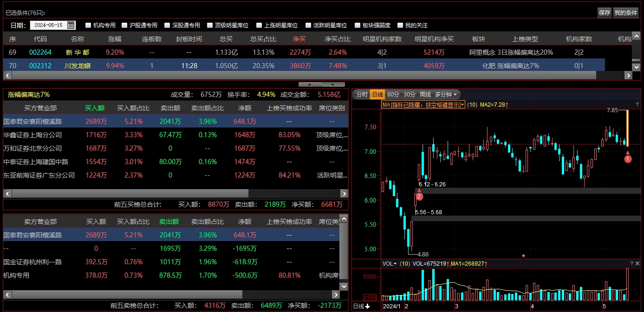Screen dimensions: 644x312
Task: Open the 多分钟 period dropdown
Action: [446, 95]
